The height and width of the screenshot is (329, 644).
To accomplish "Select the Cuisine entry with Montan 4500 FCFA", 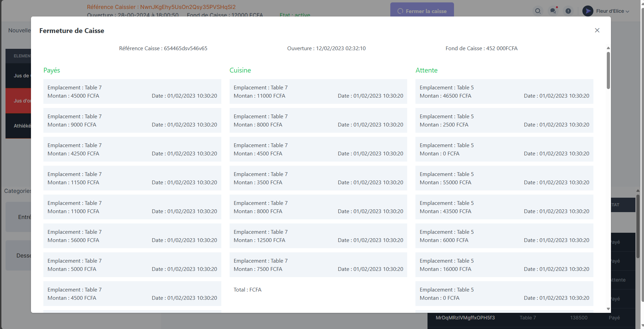I will tap(318, 149).
